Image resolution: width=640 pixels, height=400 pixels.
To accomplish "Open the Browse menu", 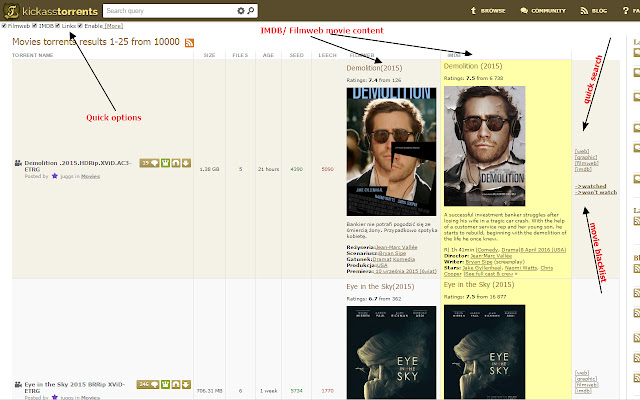I will [x=488, y=11].
